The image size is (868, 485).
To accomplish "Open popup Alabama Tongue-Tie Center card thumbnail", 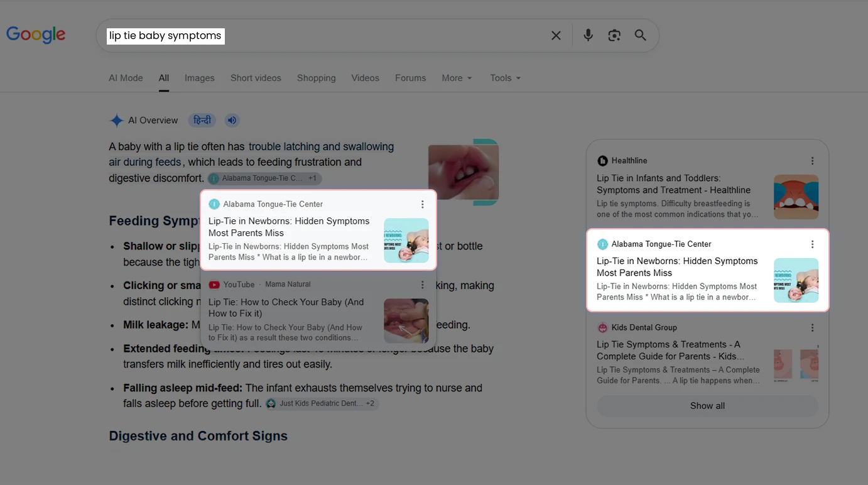I will click(406, 241).
